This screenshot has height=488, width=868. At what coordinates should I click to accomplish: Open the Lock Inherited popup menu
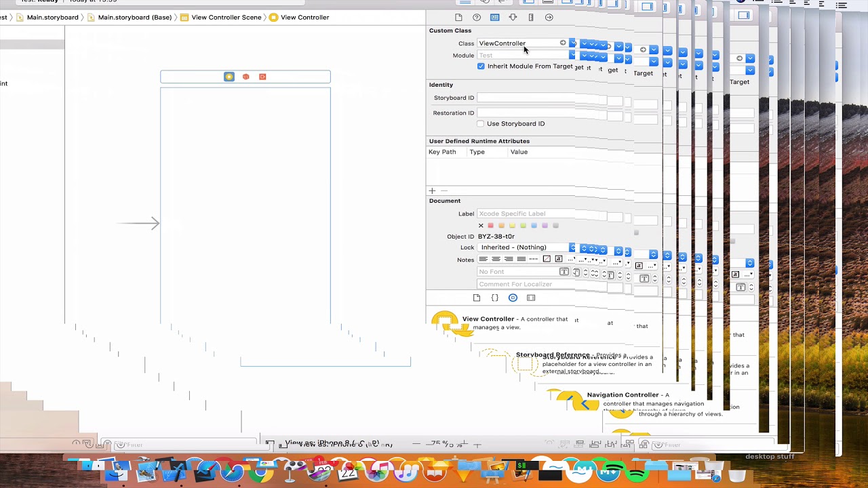[526, 247]
